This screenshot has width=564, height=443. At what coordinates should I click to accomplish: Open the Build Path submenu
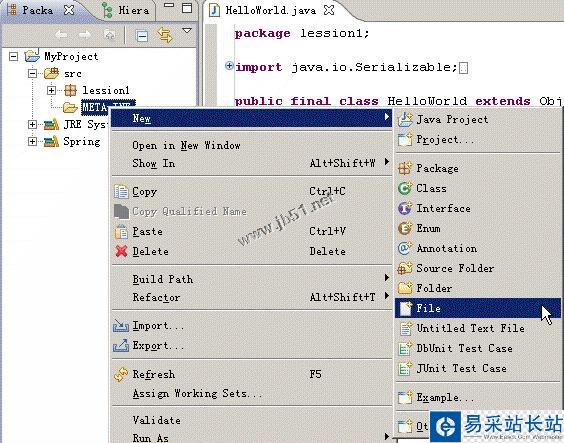(251, 279)
